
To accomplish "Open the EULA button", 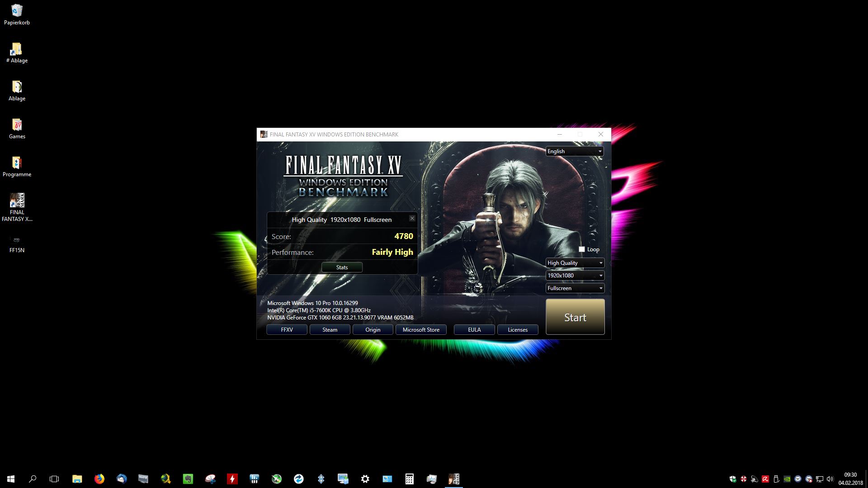I will tap(474, 330).
